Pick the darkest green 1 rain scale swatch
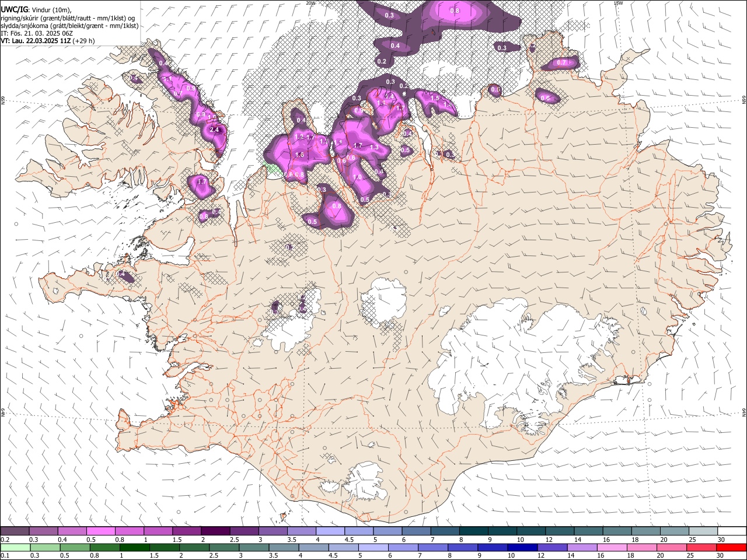The width and height of the screenshot is (747, 560). [x=135, y=547]
